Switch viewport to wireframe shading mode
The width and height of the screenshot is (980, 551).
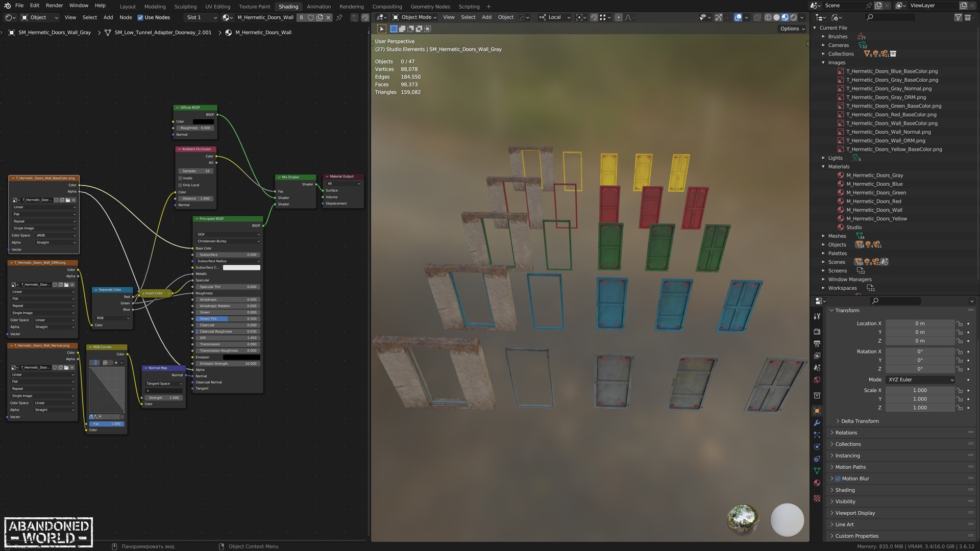(768, 17)
